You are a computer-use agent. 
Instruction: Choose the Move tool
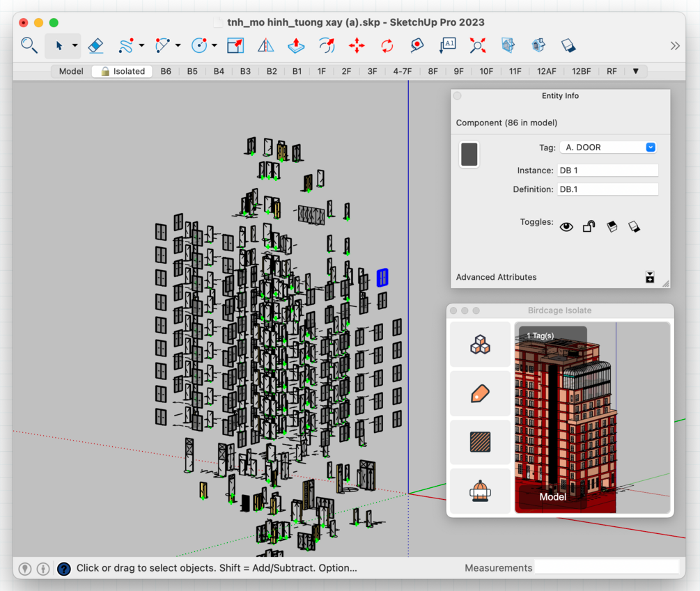point(357,46)
